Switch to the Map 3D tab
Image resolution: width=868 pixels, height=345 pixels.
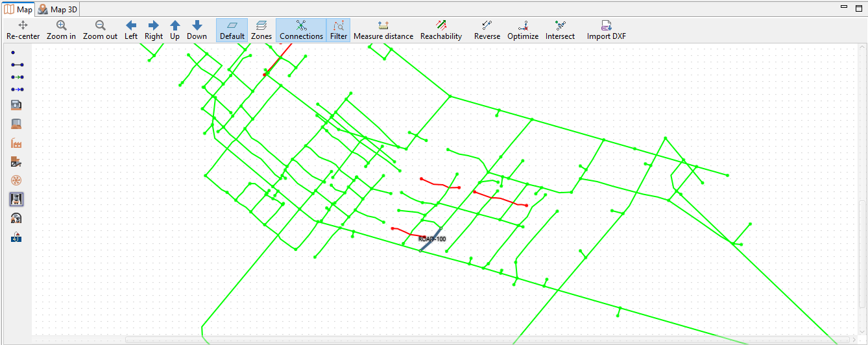[x=57, y=9]
